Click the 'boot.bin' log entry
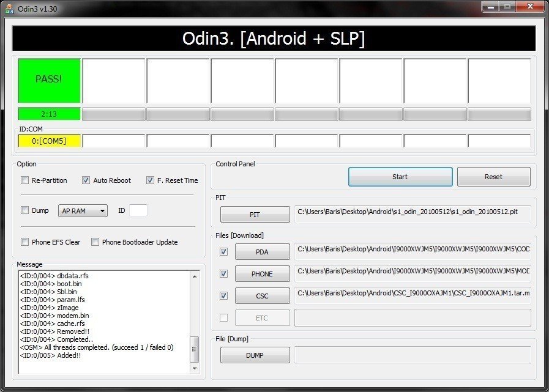Screen dimensions: 549x392 pyautogui.click(x=51, y=284)
